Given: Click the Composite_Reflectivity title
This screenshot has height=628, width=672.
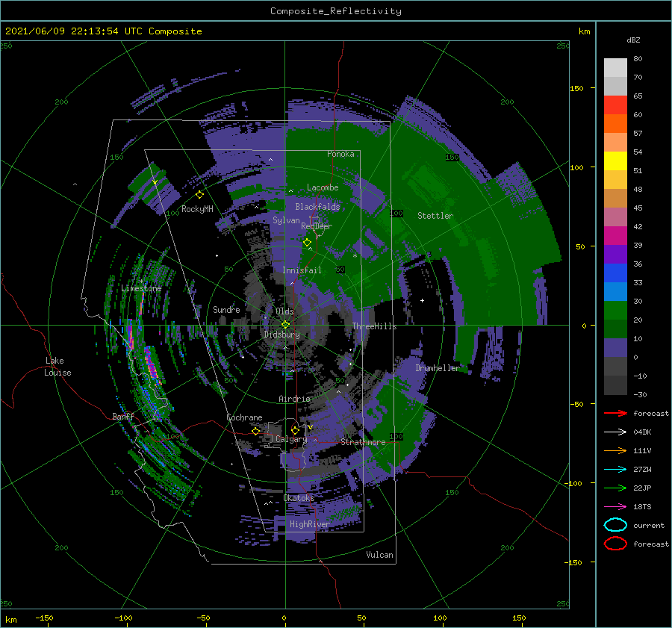Looking at the screenshot, I should (336, 11).
